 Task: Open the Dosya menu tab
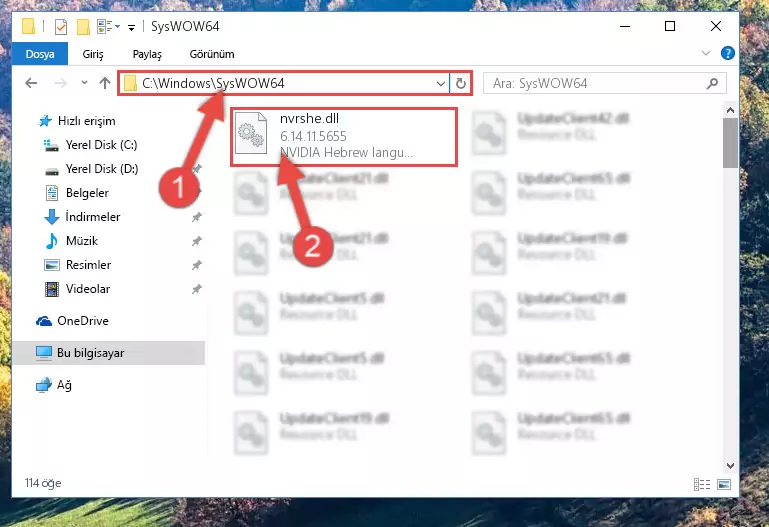[40, 54]
